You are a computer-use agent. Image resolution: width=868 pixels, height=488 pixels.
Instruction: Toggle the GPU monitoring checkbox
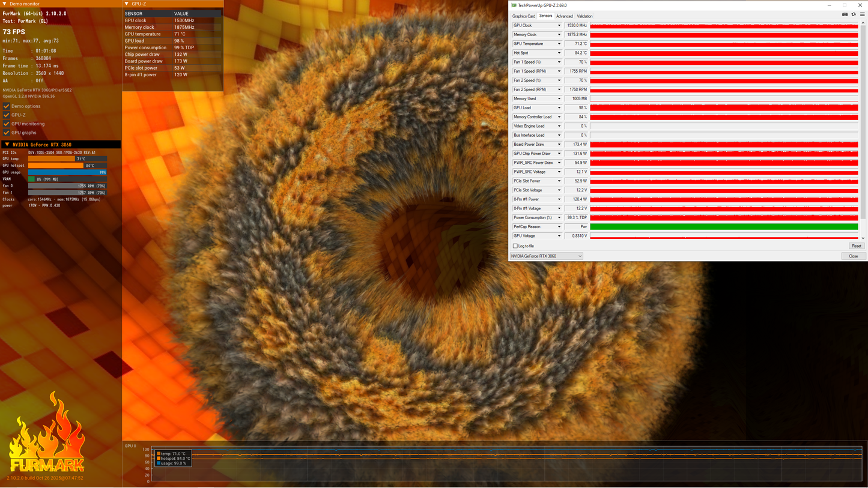point(7,124)
